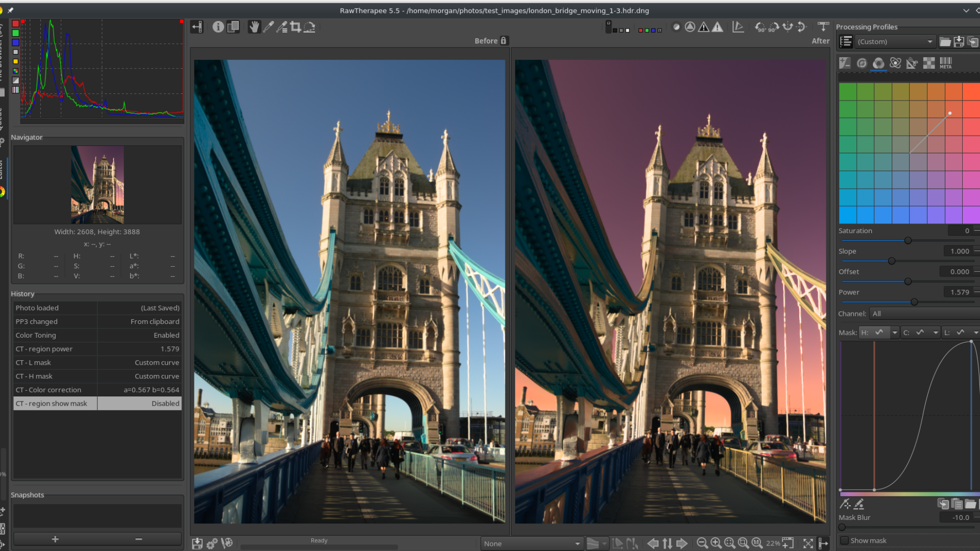The height and width of the screenshot is (551, 980).
Task: Zoom out using the magnifier minus icon
Action: [x=702, y=543]
